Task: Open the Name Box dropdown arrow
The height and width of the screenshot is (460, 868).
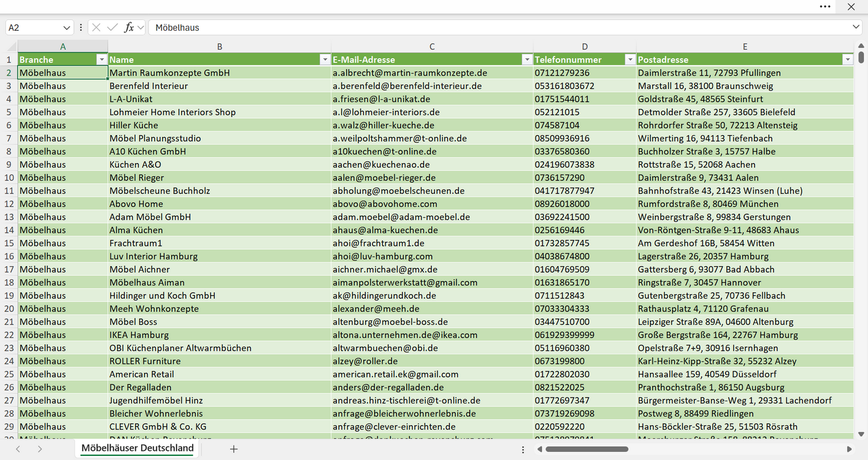Action: click(x=67, y=28)
